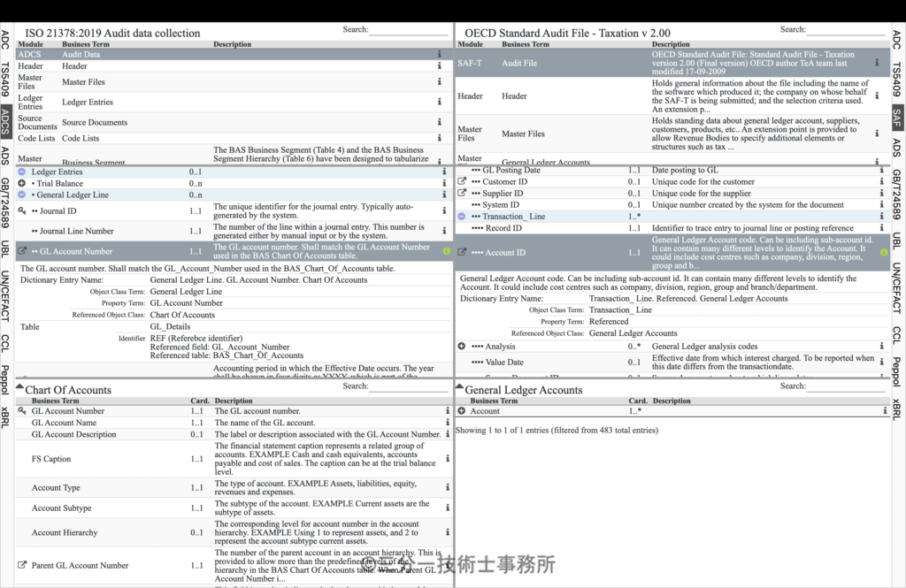Click the Chart Of Accounts search box
Image resolution: width=906 pixels, height=588 pixels.
coord(409,387)
